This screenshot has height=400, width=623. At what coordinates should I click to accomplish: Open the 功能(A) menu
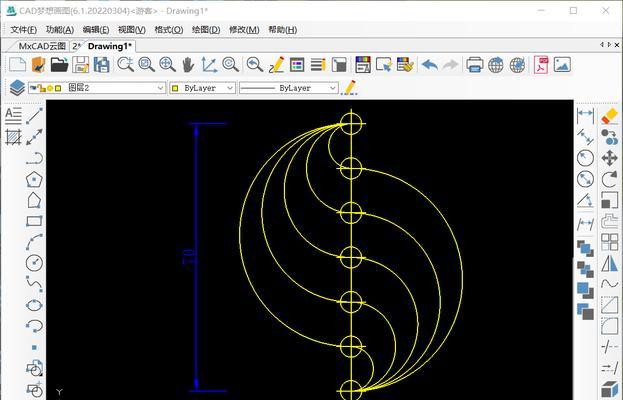(x=60, y=30)
